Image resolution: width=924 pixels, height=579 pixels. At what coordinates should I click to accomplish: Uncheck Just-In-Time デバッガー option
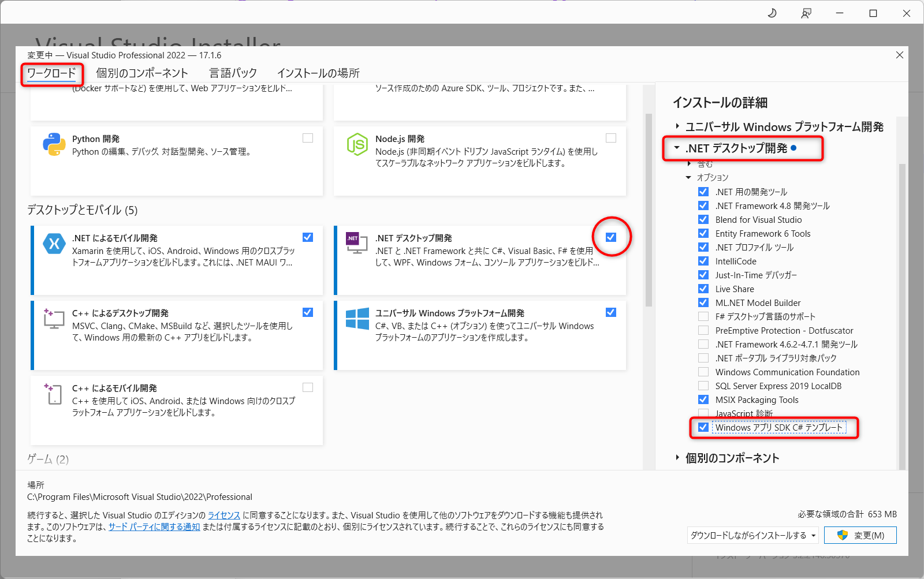pos(703,275)
